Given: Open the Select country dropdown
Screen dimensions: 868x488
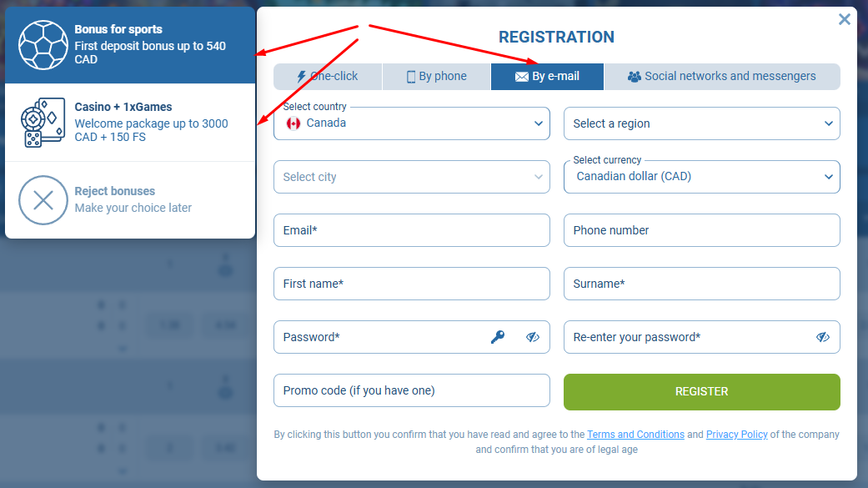Looking at the screenshot, I should [412, 123].
